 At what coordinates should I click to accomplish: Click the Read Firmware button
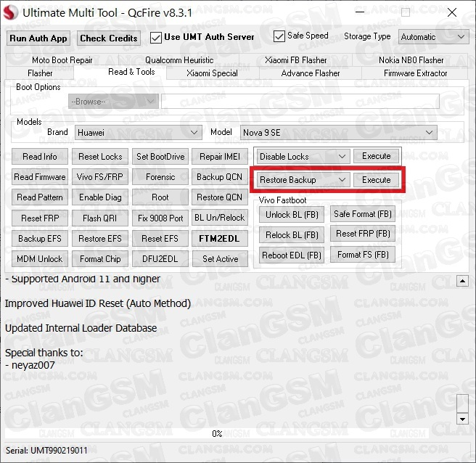(x=40, y=177)
